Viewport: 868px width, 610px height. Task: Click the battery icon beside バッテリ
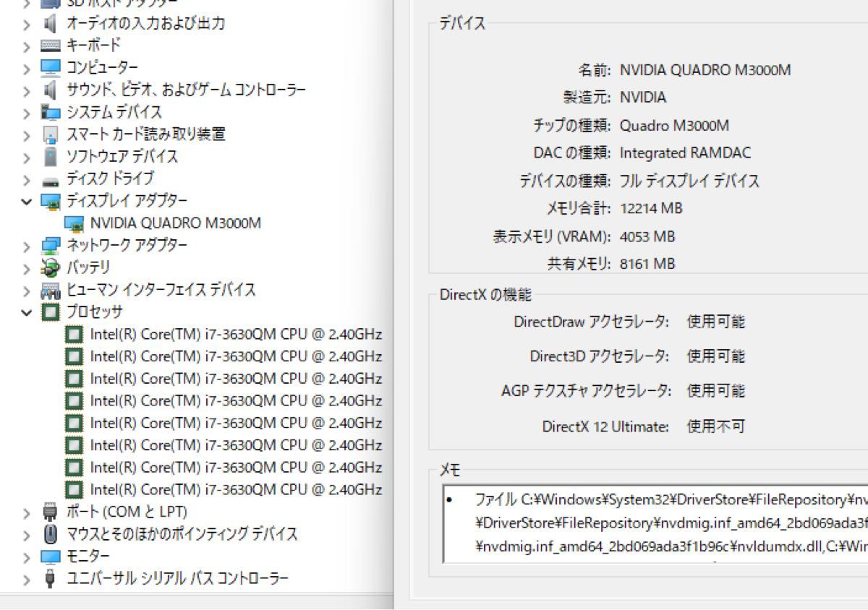pyautogui.click(x=50, y=268)
